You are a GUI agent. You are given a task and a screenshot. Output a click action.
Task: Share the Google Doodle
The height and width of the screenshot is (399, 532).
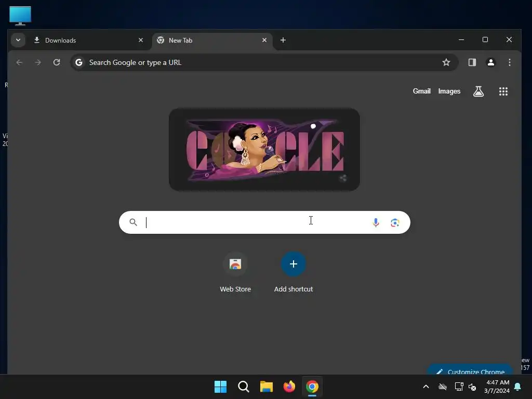coord(343,178)
